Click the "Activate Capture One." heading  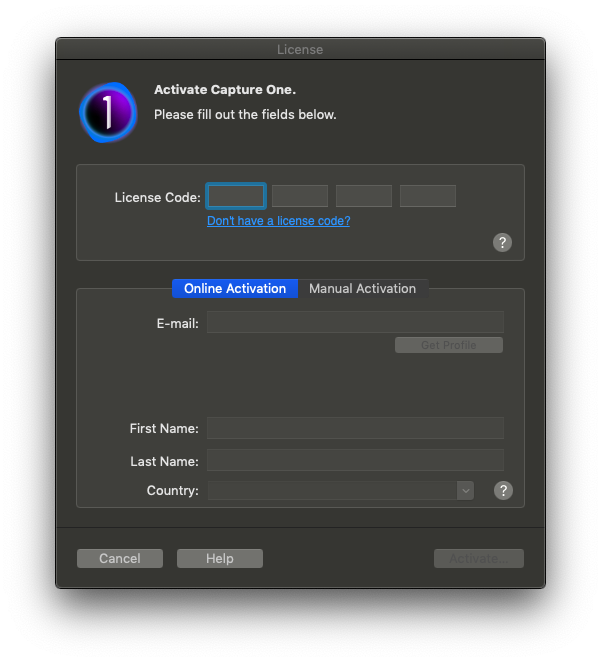coord(225,90)
